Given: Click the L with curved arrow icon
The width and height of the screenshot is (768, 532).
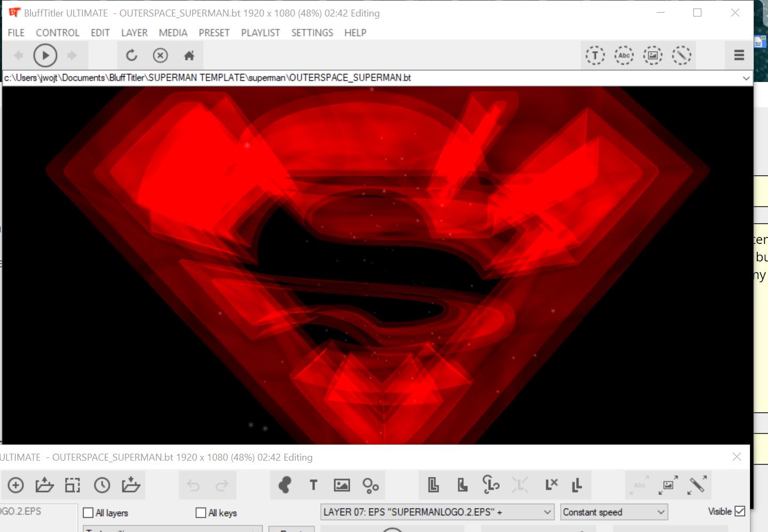Looking at the screenshot, I should coord(491,485).
